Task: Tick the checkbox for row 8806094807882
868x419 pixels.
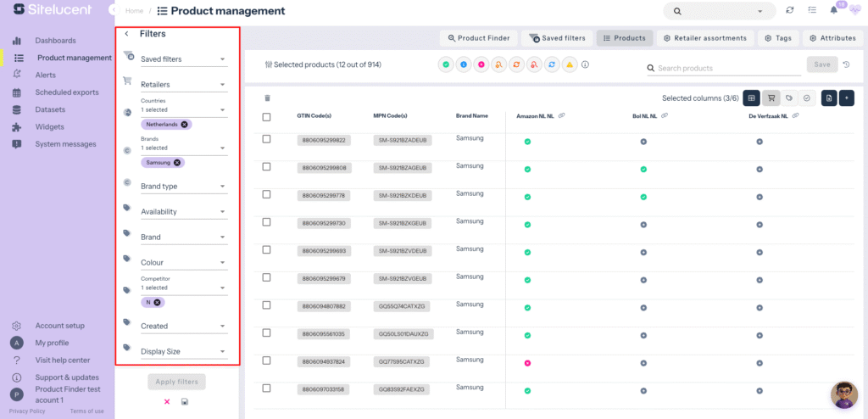Action: pos(266,305)
